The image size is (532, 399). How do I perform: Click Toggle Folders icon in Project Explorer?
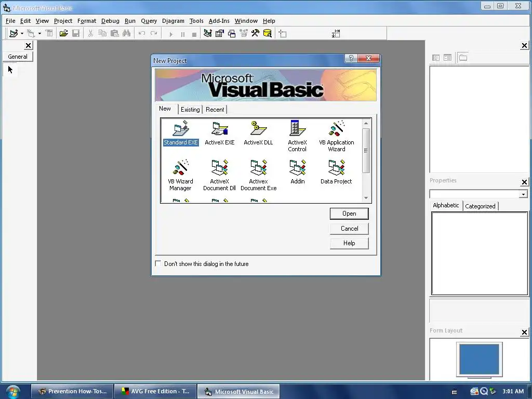click(x=463, y=58)
